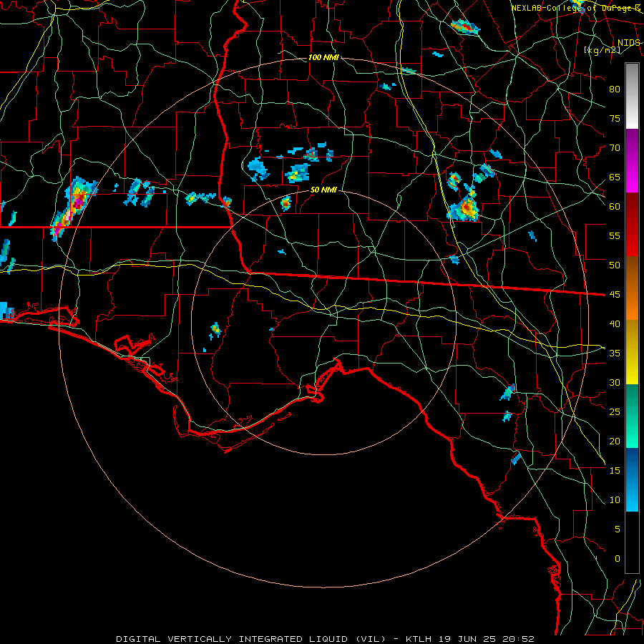Click the 15 value on the color scale
The width and height of the screenshot is (644, 644).
[615, 471]
